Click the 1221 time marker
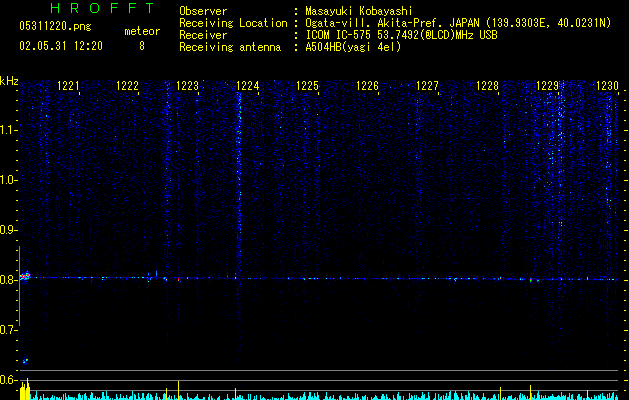 pyautogui.click(x=68, y=86)
